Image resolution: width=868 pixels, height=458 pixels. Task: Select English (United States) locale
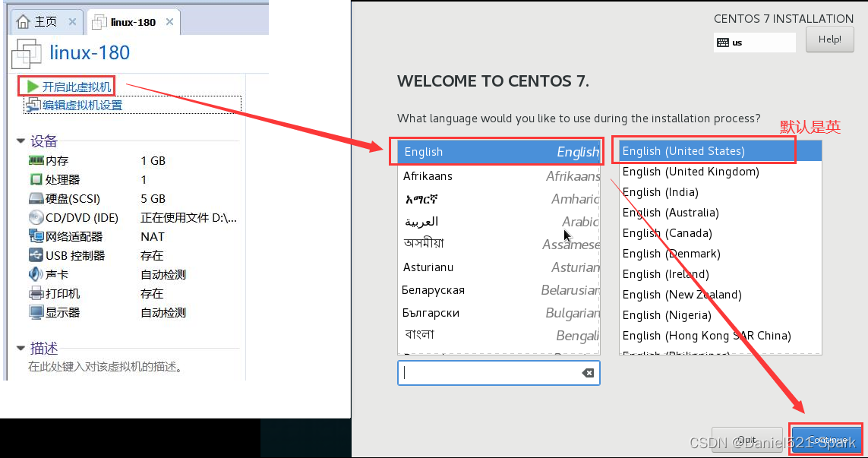coord(720,151)
